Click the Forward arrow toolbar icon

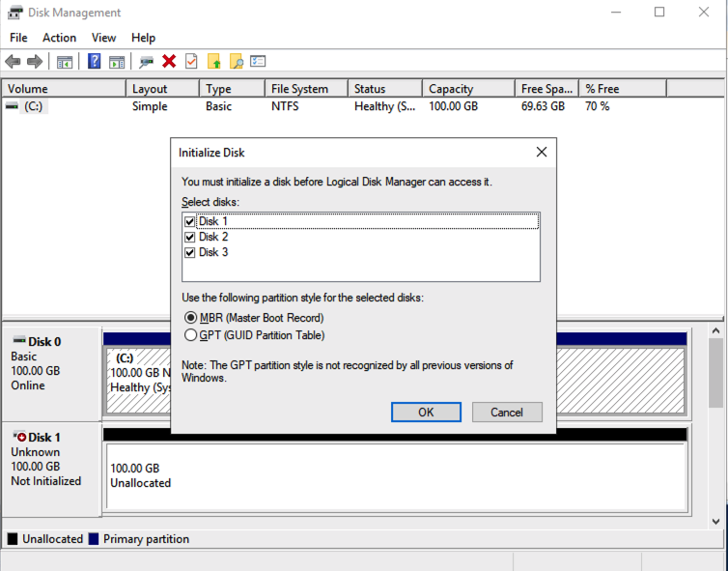pyautogui.click(x=35, y=61)
